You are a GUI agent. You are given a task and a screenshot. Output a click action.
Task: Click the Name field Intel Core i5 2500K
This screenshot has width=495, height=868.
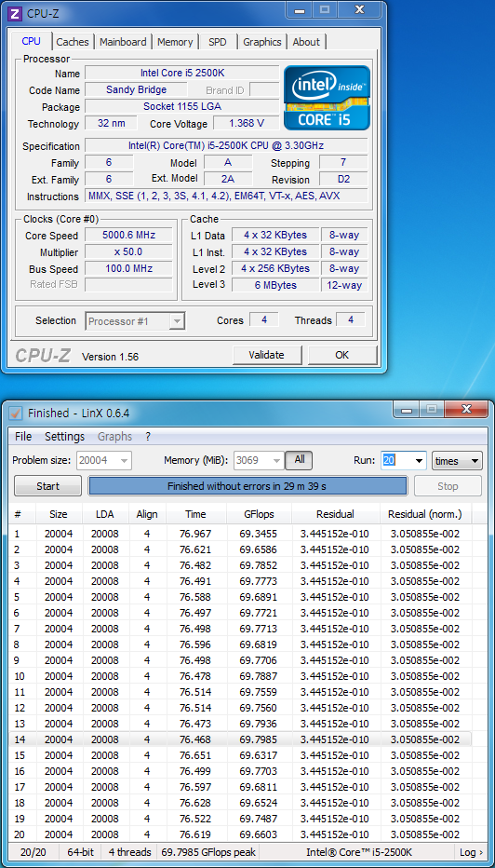click(x=182, y=73)
